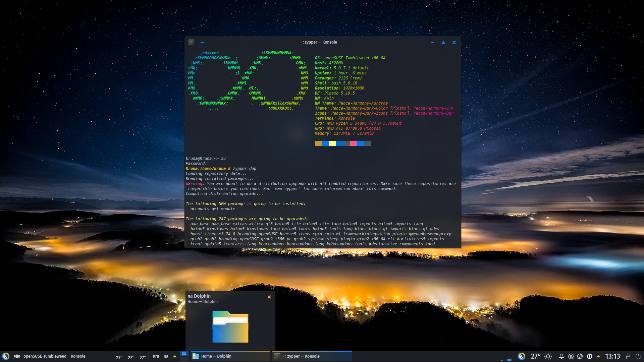The image size is (644, 362).
Task: Click 'Password:' prompt line in terminal
Action: pyautogui.click(x=196, y=164)
